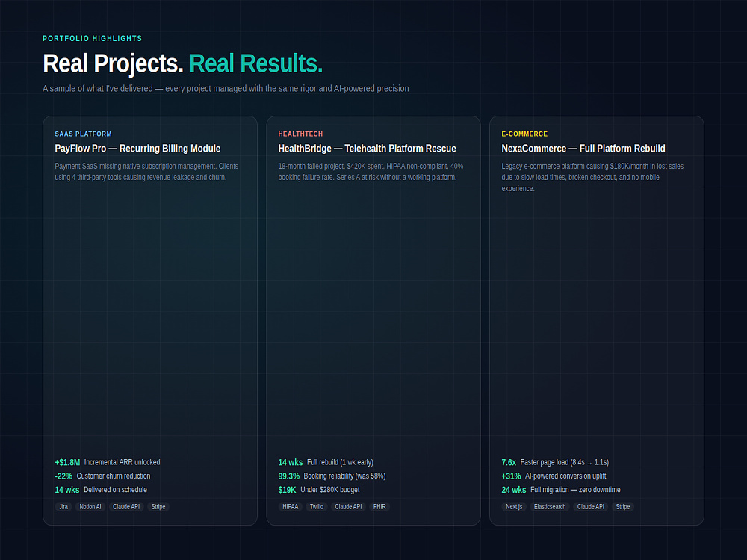Viewport: 747px width, 560px height.
Task: Click the SAAS PLATFORM category label
Action: click(x=84, y=134)
